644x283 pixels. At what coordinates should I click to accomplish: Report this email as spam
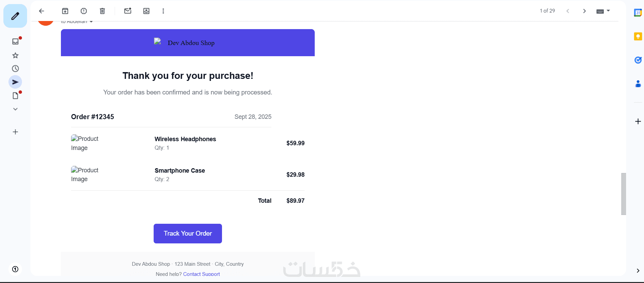pyautogui.click(x=84, y=11)
